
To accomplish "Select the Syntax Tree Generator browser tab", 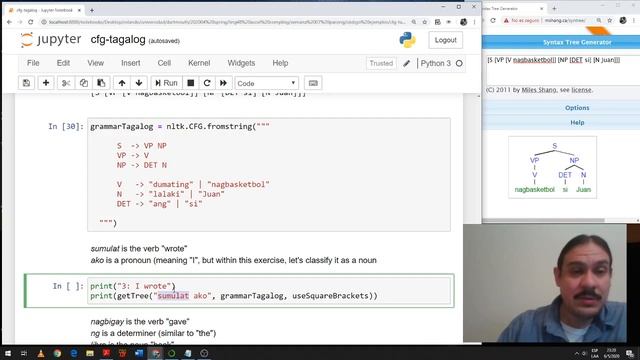I will click(513, 9).
